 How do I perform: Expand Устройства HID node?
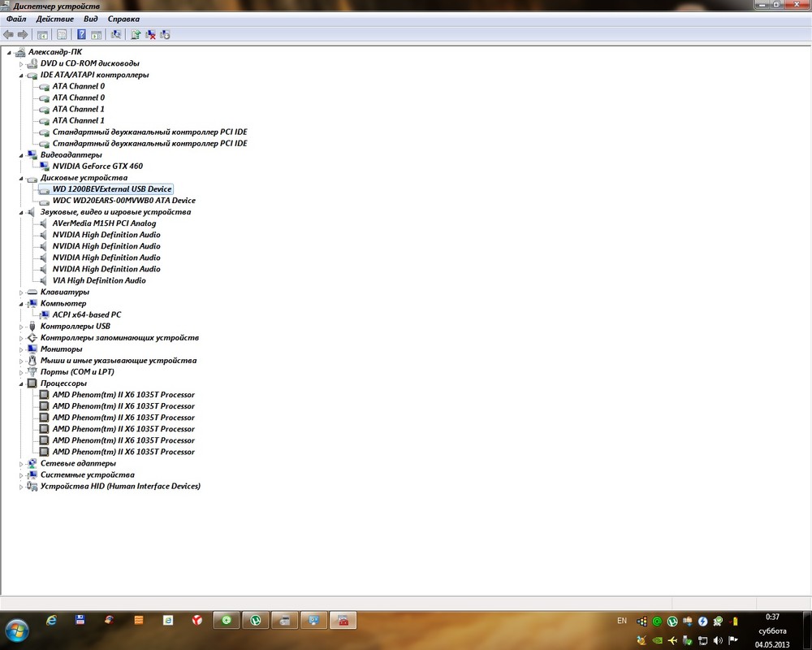coord(21,487)
